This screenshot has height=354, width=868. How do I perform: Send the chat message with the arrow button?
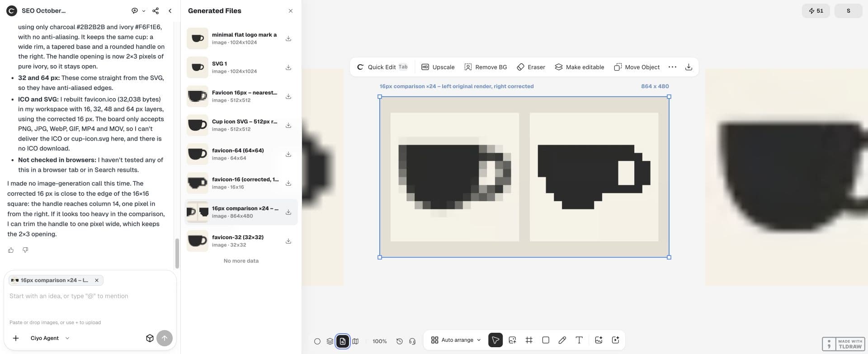tap(165, 338)
